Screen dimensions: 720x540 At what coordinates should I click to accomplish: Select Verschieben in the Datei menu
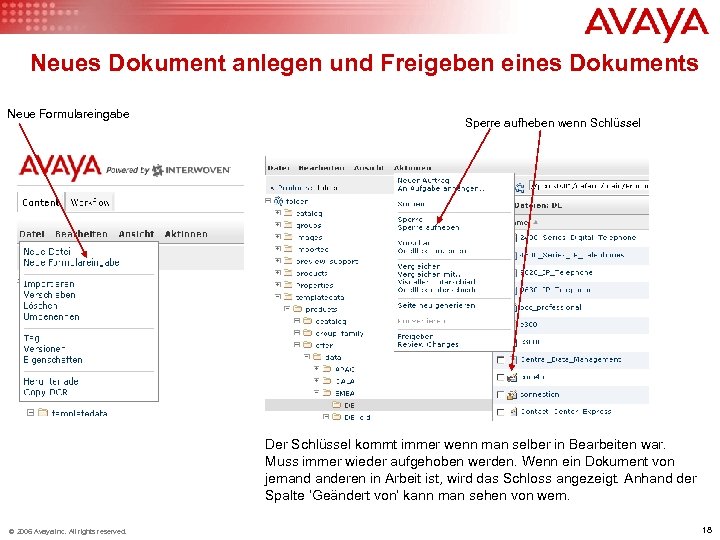click(x=50, y=295)
